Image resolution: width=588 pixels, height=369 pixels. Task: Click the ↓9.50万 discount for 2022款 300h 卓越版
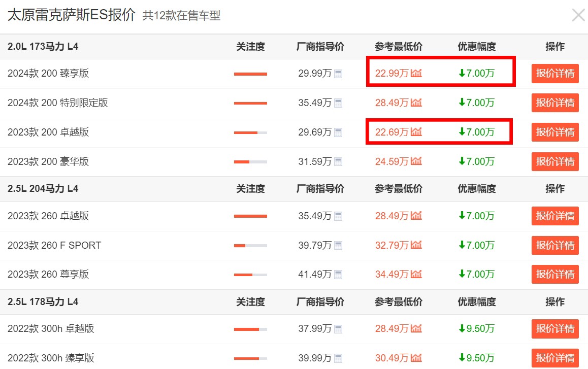477,329
